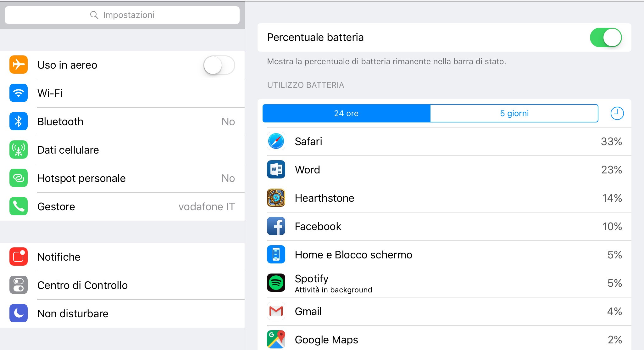The width and height of the screenshot is (644, 350).
Task: Tap the Word app icon
Action: tap(276, 169)
